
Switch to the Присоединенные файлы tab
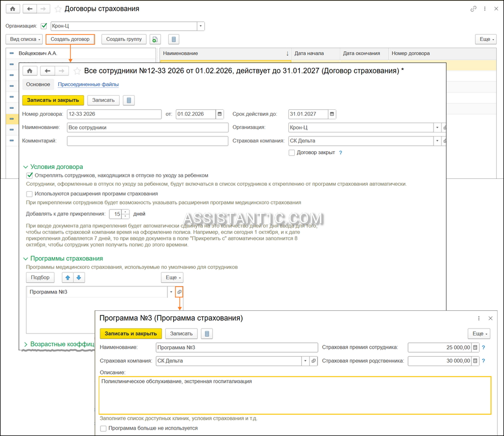click(88, 84)
